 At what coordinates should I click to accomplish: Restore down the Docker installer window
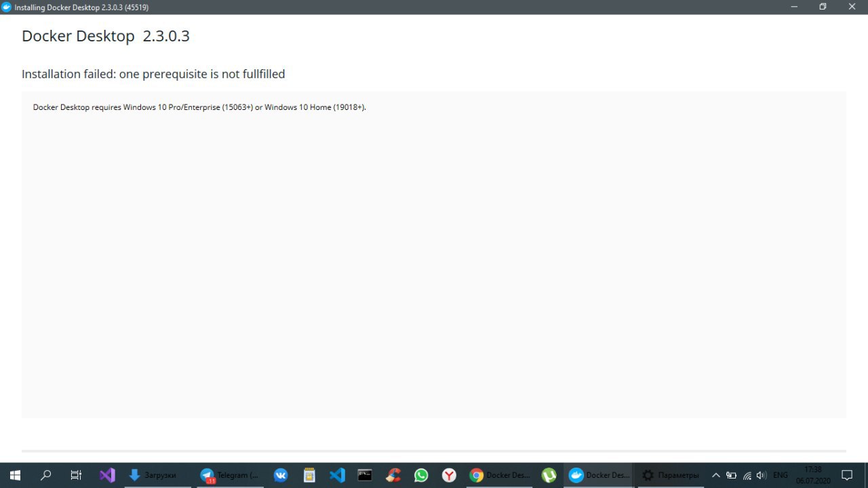[823, 7]
